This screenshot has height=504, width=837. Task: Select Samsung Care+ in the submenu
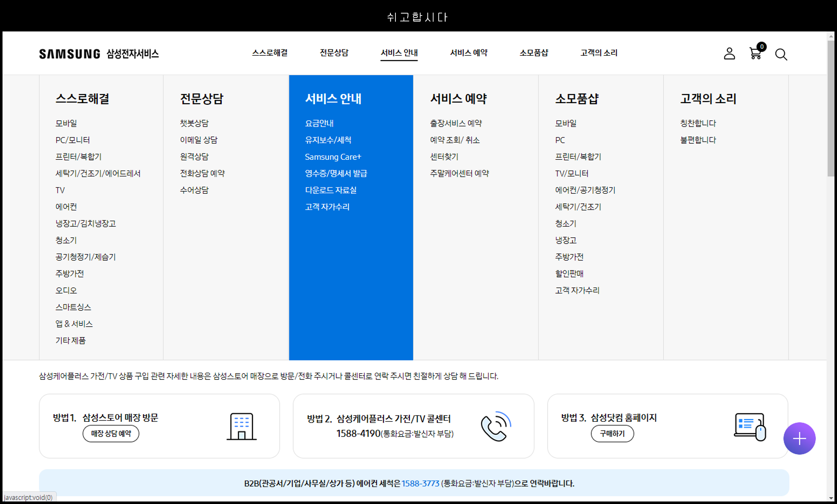(333, 157)
